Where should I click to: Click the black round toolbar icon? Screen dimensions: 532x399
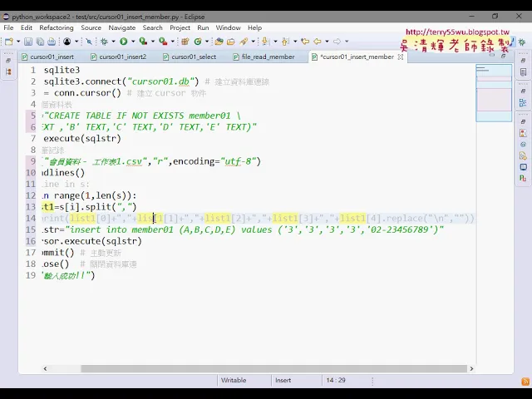(x=66, y=42)
